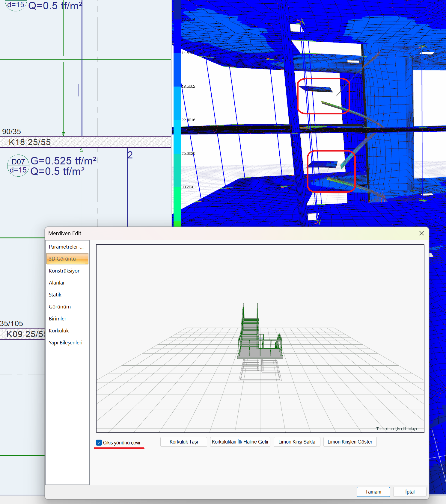Click the 22.4016 legend value

(x=188, y=120)
